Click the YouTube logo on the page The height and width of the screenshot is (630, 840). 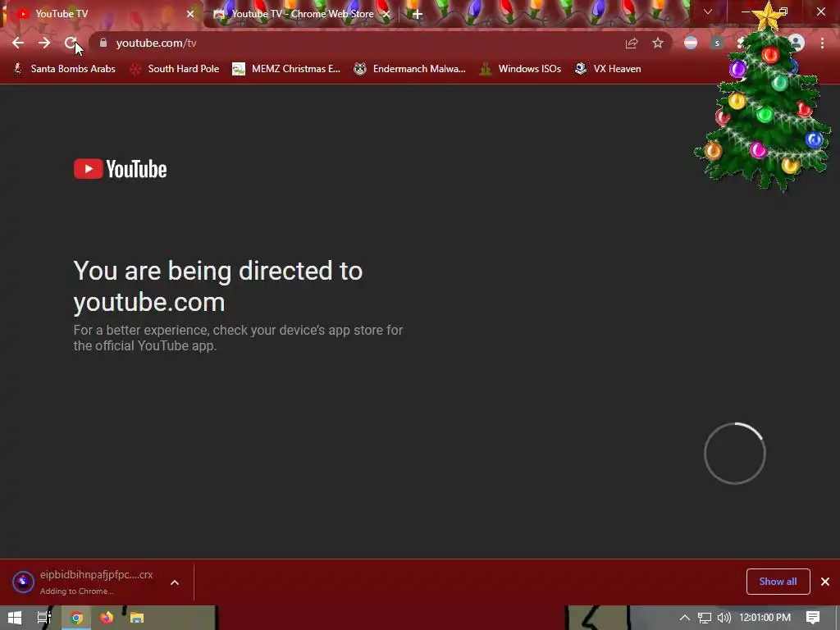point(120,169)
